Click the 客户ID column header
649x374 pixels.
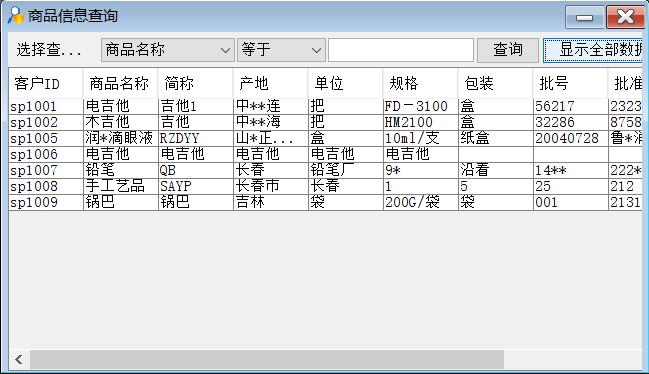click(x=46, y=84)
